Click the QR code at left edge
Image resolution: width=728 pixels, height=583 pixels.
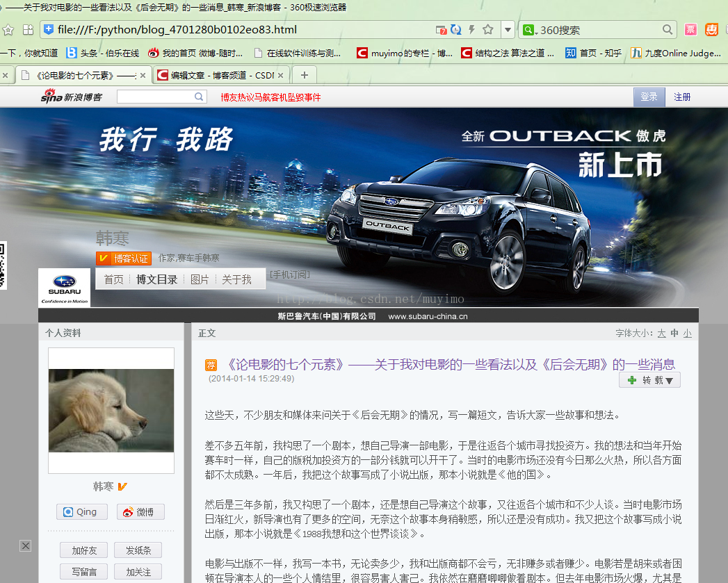coord(3,265)
